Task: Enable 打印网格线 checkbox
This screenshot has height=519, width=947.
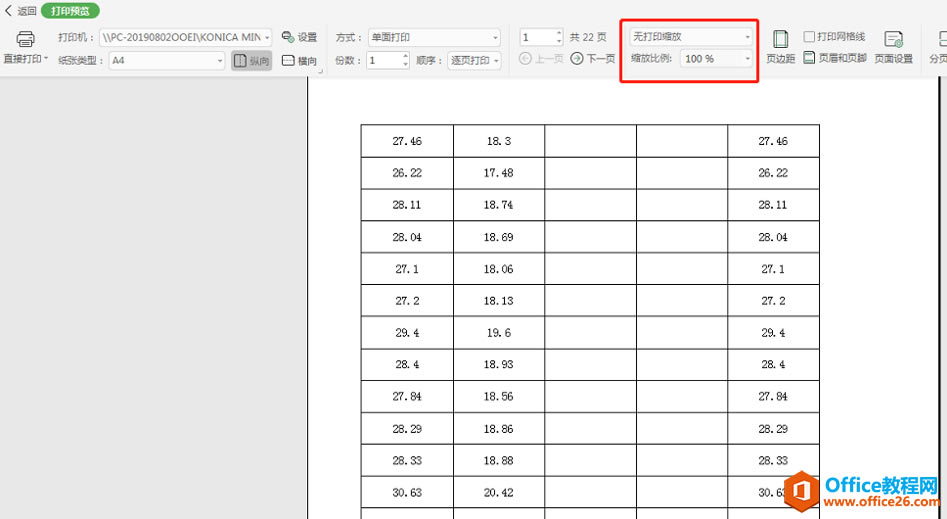Action: [809, 37]
